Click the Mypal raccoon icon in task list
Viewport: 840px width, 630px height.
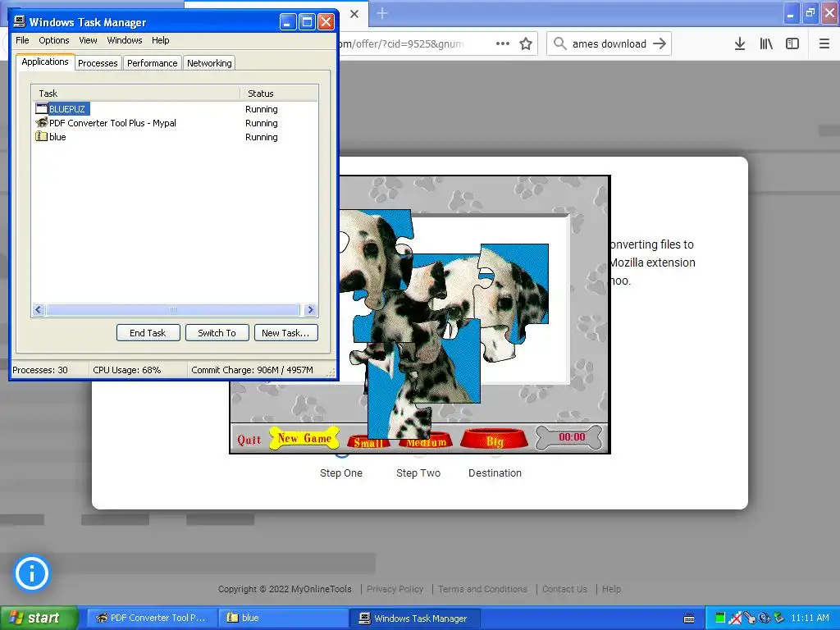click(x=42, y=123)
